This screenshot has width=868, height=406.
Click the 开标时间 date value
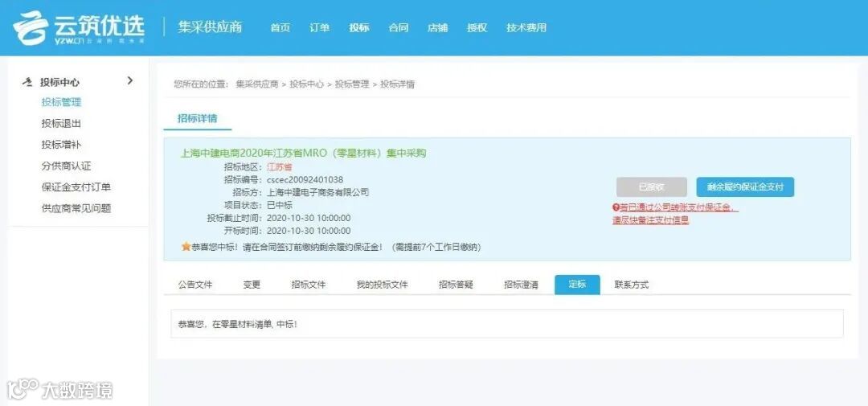pos(309,231)
